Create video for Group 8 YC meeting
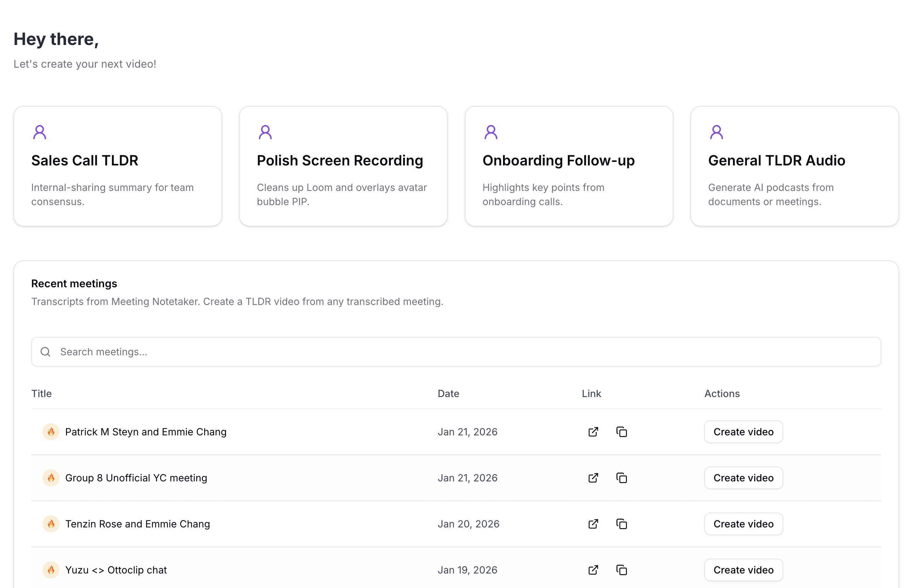909x588 pixels. pyautogui.click(x=743, y=477)
